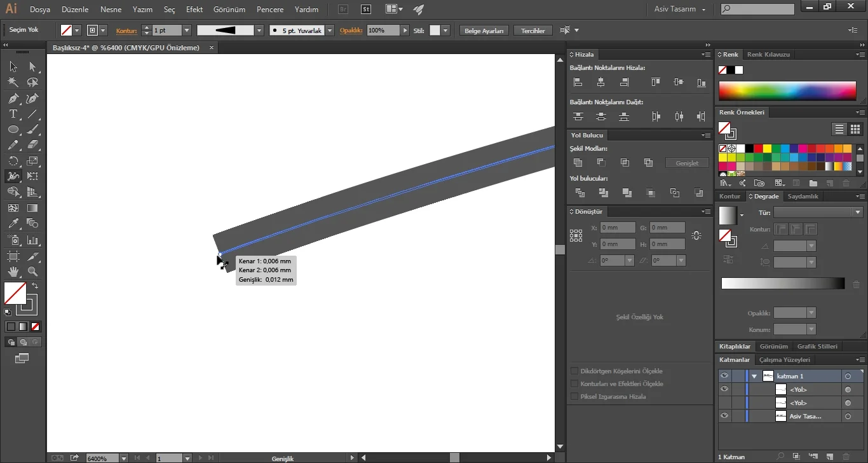Click the Unite shape mode icon
The height and width of the screenshot is (463, 868).
578,163
